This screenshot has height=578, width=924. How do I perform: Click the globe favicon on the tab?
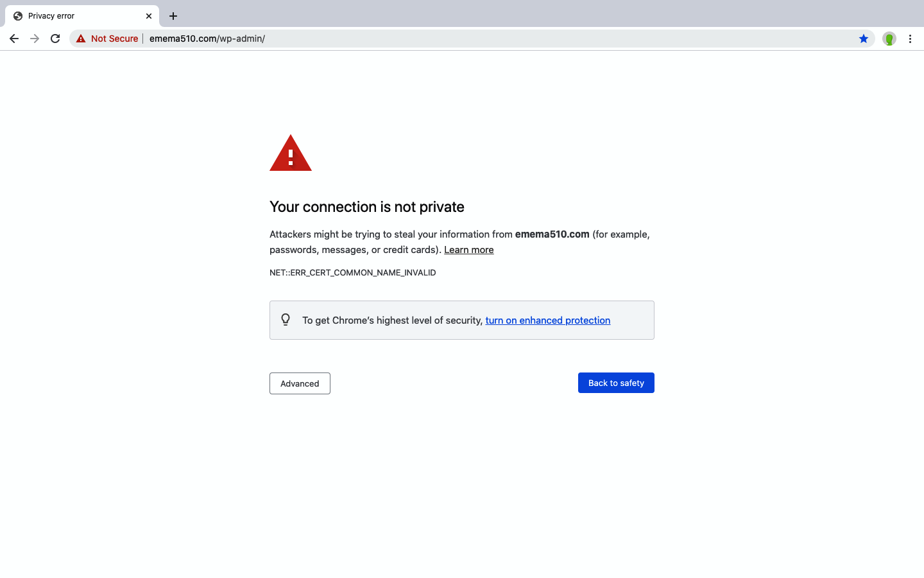tap(18, 16)
